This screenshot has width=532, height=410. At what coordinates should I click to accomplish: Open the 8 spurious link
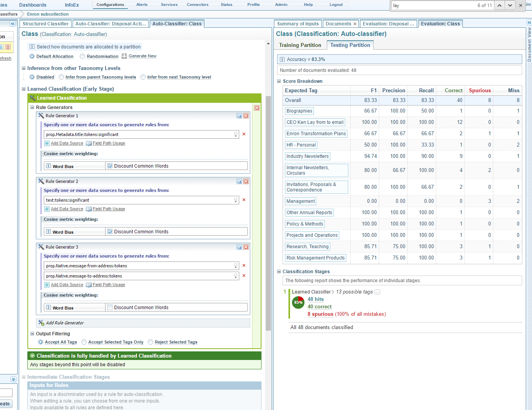click(321, 314)
